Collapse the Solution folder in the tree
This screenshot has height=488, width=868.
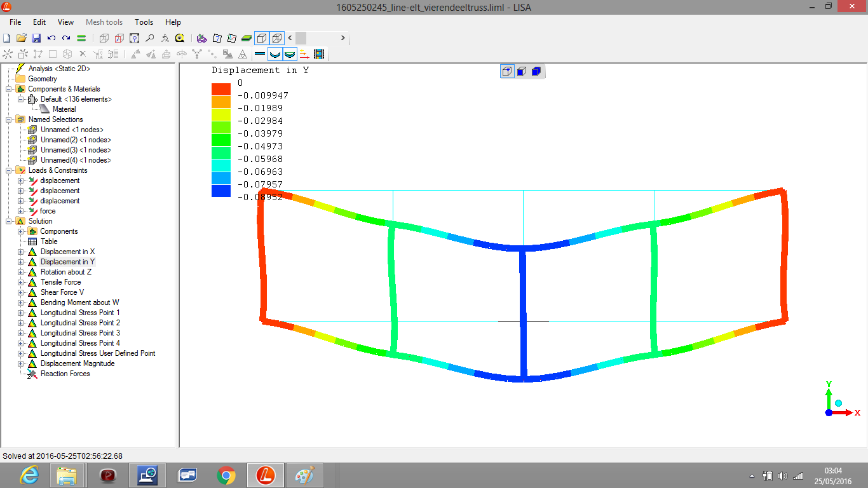pos(9,221)
